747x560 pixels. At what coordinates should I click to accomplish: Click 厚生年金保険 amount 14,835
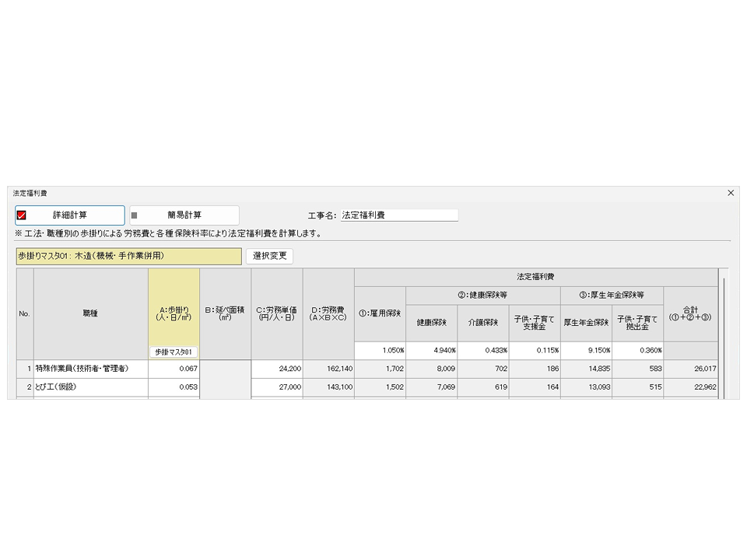(587, 369)
